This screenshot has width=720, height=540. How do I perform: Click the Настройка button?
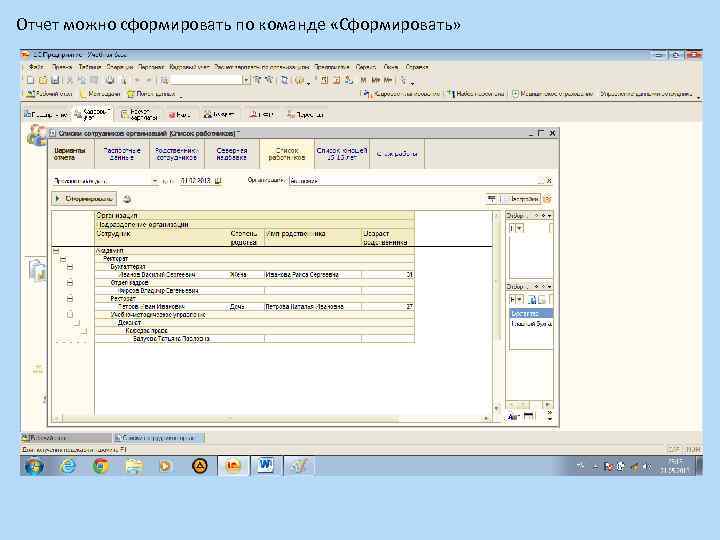pos(522,199)
